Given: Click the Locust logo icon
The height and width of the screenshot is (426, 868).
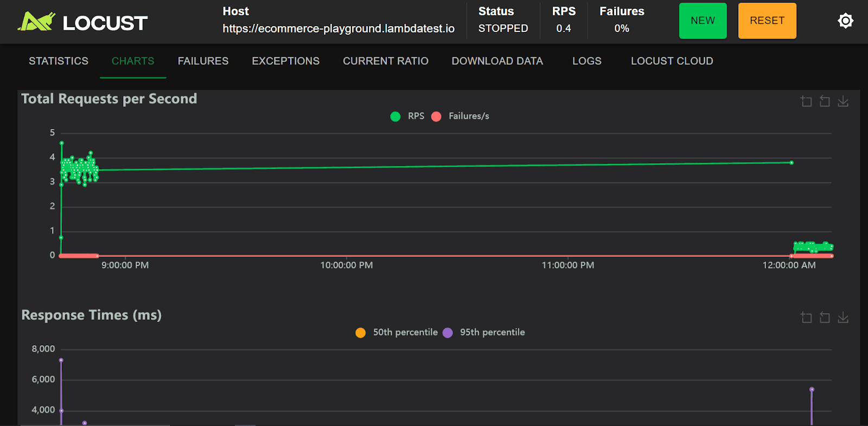Looking at the screenshot, I should pyautogui.click(x=37, y=22).
